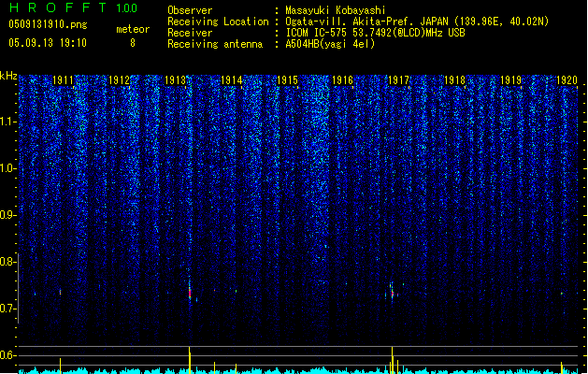The image size is (588, 374).
Task: Click the 1920 time marker
Action: point(566,80)
